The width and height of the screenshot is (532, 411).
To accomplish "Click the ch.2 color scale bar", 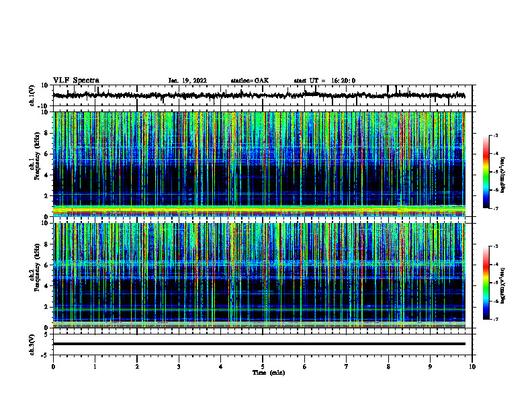I will coord(486,283).
